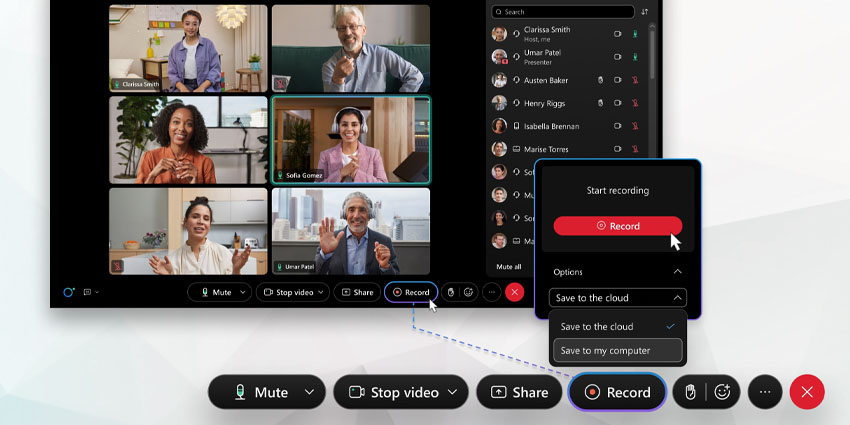Open three-dot more options in enlarged toolbar
Image resolution: width=850 pixels, height=425 pixels.
click(764, 393)
